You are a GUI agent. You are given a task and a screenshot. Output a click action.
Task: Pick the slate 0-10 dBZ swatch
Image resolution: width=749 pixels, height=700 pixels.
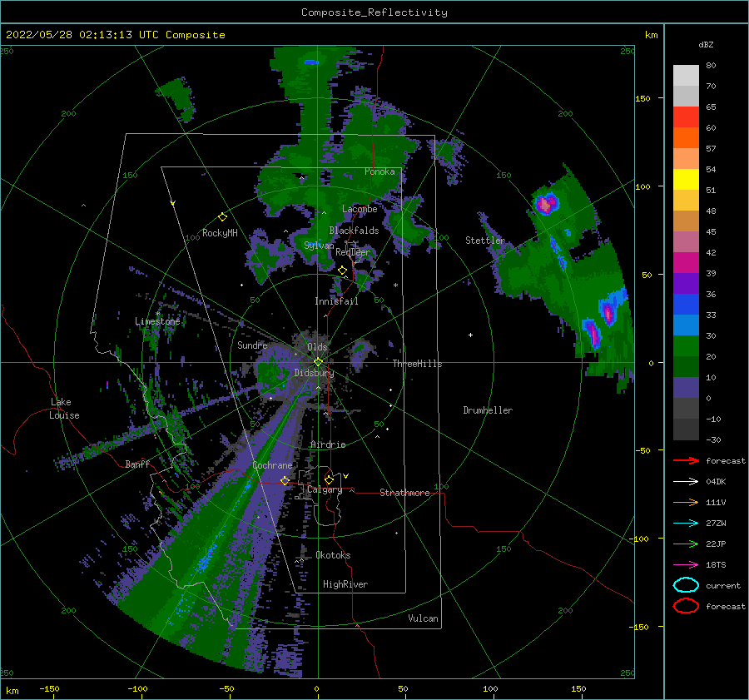686,388
